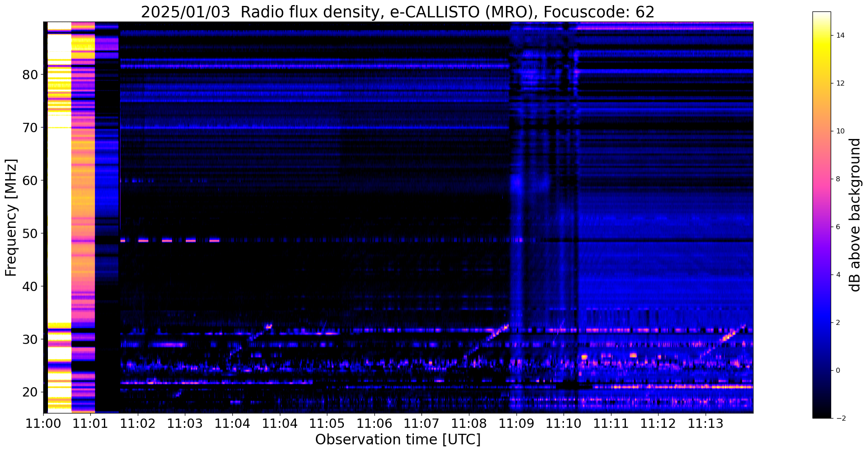Click the 50 MHz frequency tick label
Screen dimensions: 868x452
pos(30,233)
